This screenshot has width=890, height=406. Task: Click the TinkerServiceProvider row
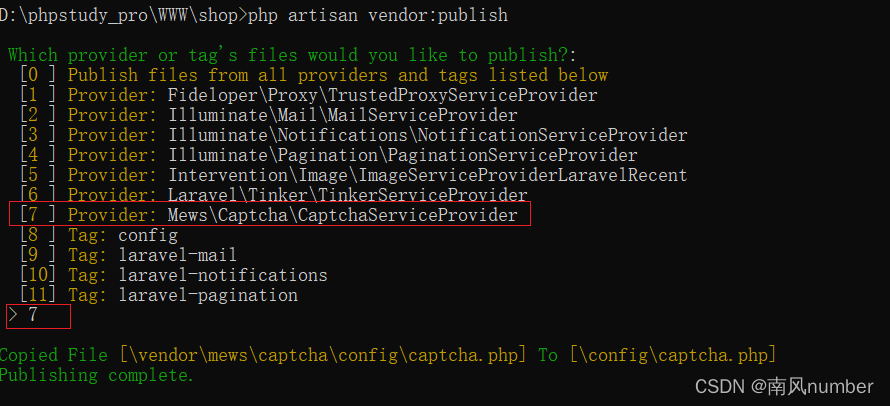pos(274,195)
